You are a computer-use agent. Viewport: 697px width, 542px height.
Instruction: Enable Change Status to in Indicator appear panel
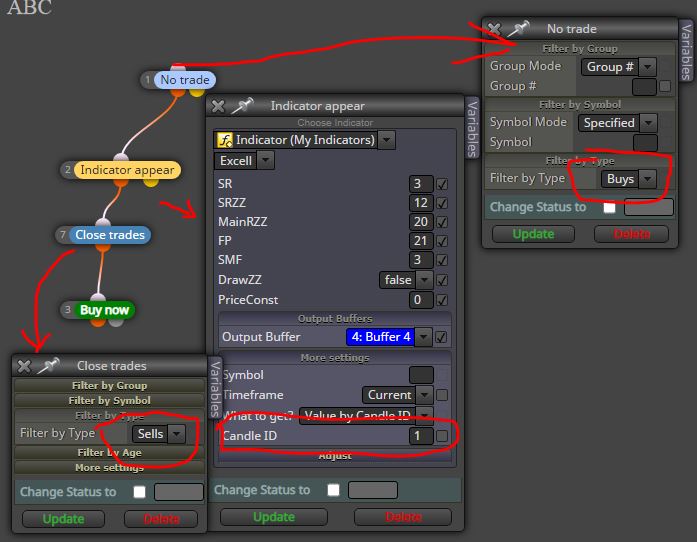[333, 490]
